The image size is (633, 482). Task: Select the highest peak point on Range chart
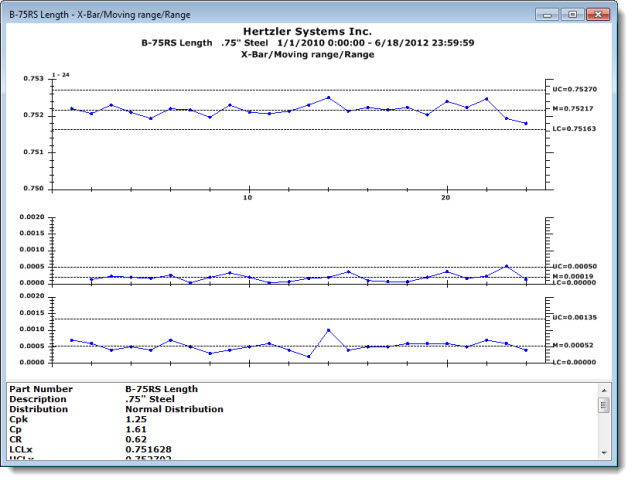tap(328, 330)
